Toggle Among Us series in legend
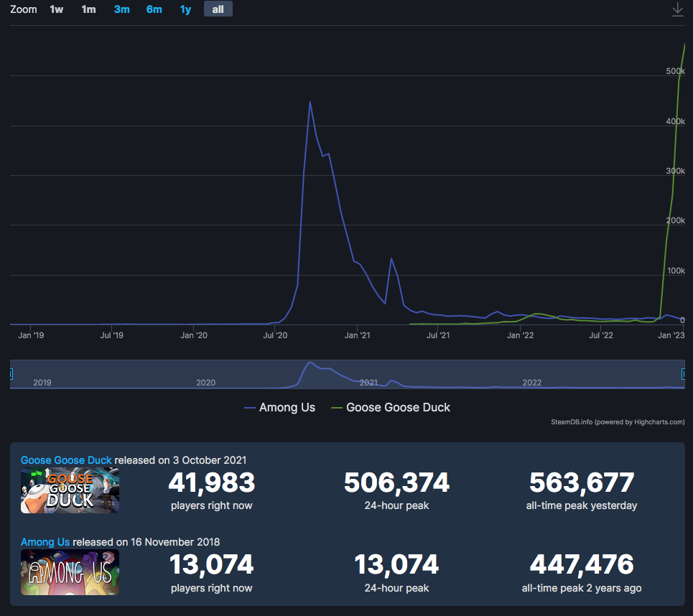Viewport: 693px width, 616px height. point(280,407)
